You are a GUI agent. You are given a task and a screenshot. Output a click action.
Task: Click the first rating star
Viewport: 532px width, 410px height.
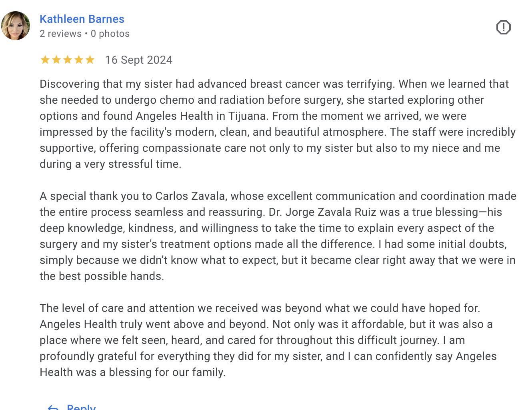(x=45, y=60)
